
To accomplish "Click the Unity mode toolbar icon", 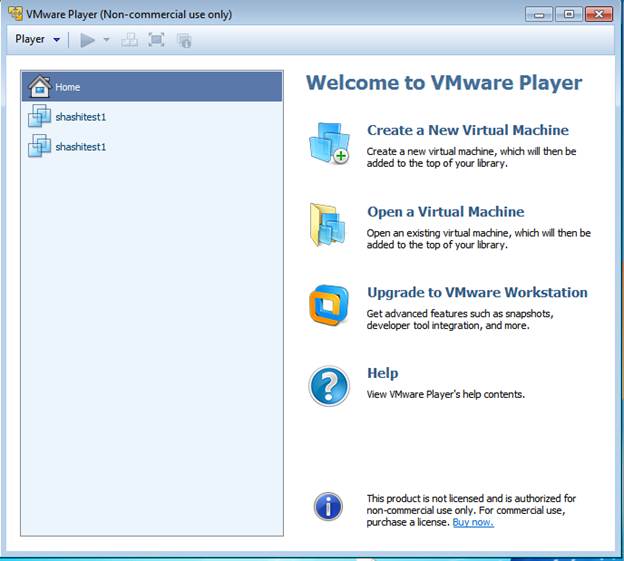I will pos(184,40).
